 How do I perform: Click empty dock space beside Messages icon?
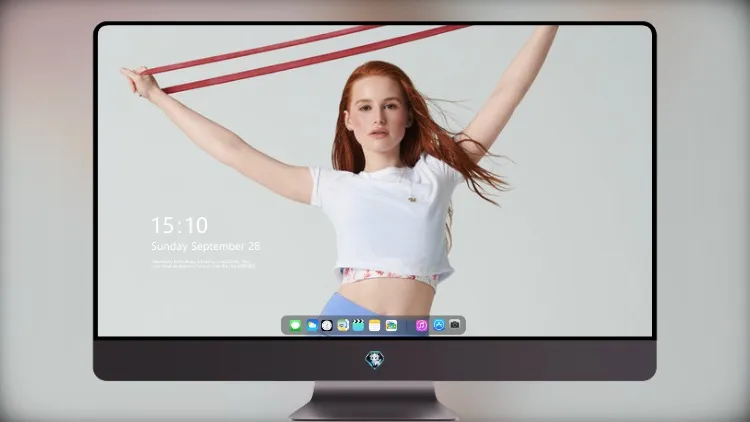coord(285,326)
